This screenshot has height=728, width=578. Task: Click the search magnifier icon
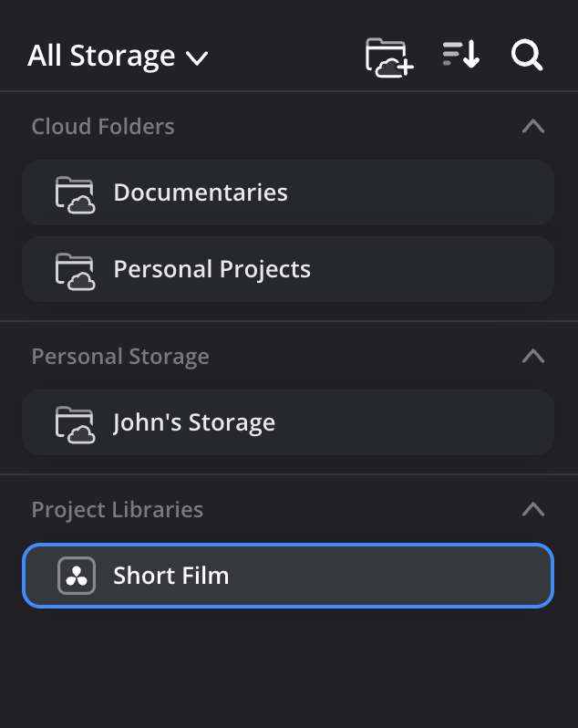click(x=527, y=56)
